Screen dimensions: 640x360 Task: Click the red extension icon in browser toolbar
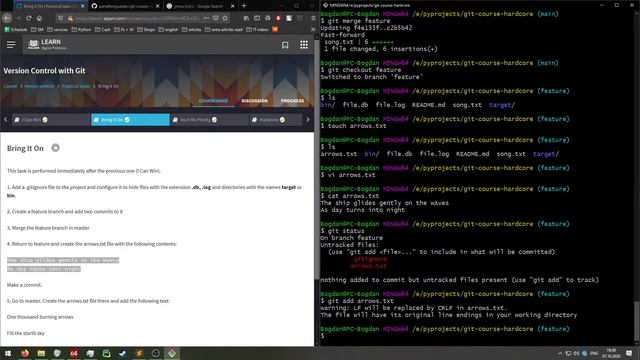pos(278,18)
